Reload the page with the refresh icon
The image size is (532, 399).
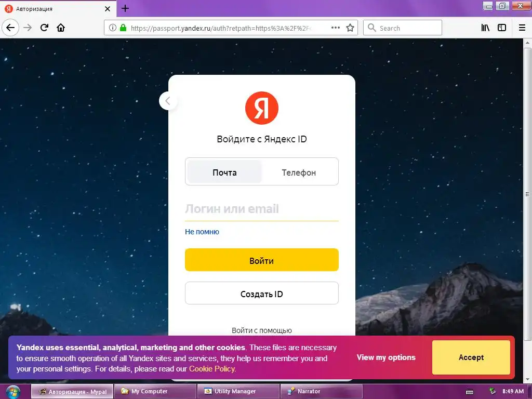click(x=45, y=28)
